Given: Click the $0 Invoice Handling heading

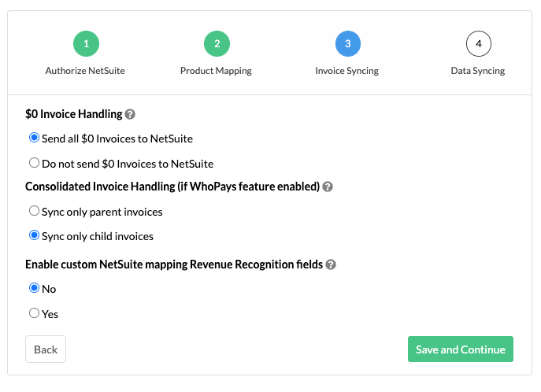Looking at the screenshot, I should (74, 114).
